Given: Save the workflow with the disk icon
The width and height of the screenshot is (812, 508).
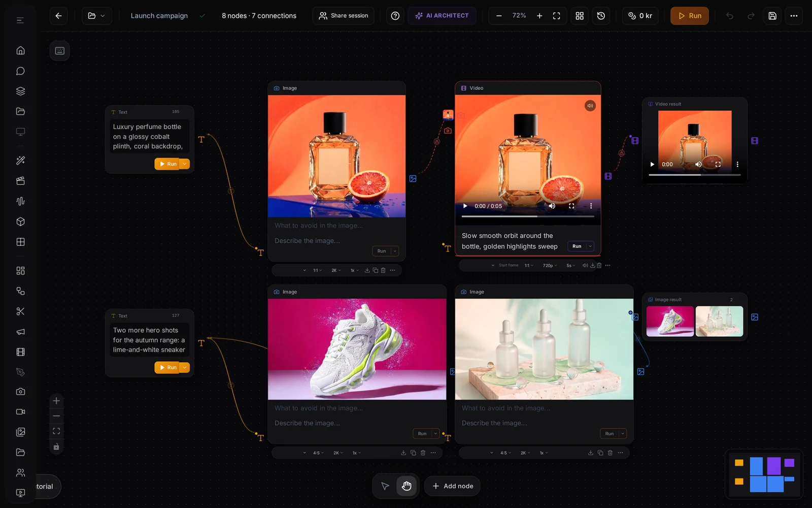Looking at the screenshot, I should 772,16.
